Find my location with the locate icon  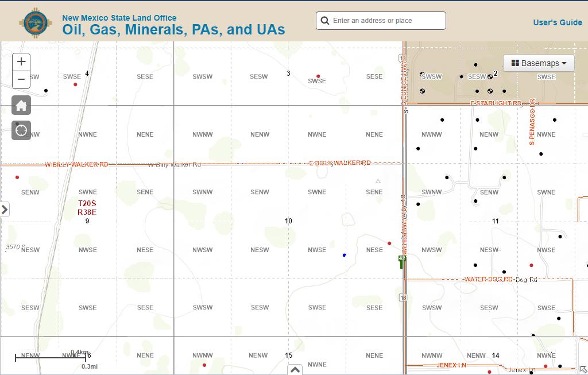(21, 130)
